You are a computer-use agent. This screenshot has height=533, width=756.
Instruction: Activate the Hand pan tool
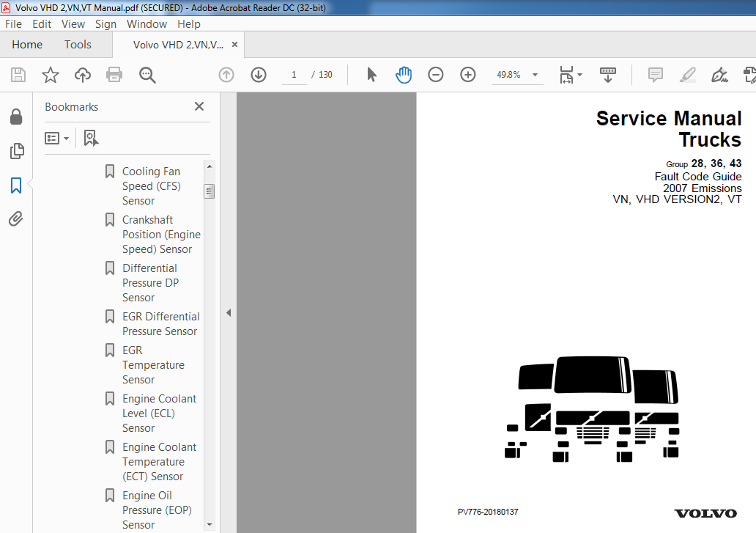pos(404,75)
